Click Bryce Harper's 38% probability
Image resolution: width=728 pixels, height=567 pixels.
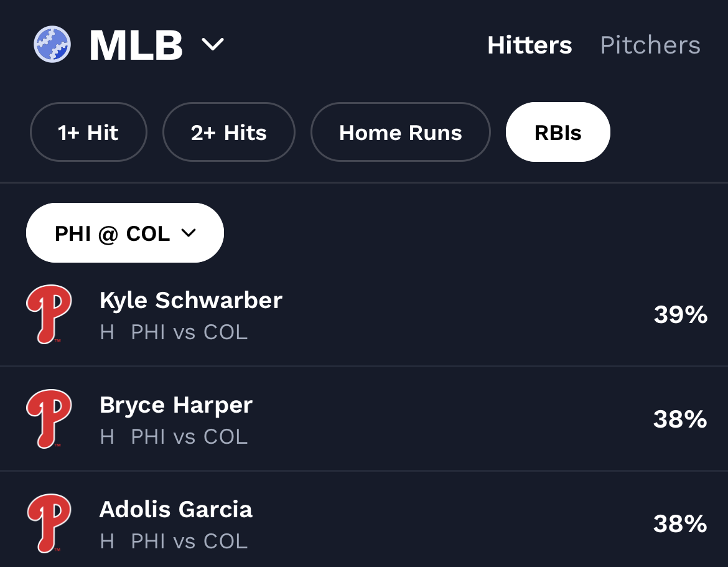pyautogui.click(x=680, y=419)
